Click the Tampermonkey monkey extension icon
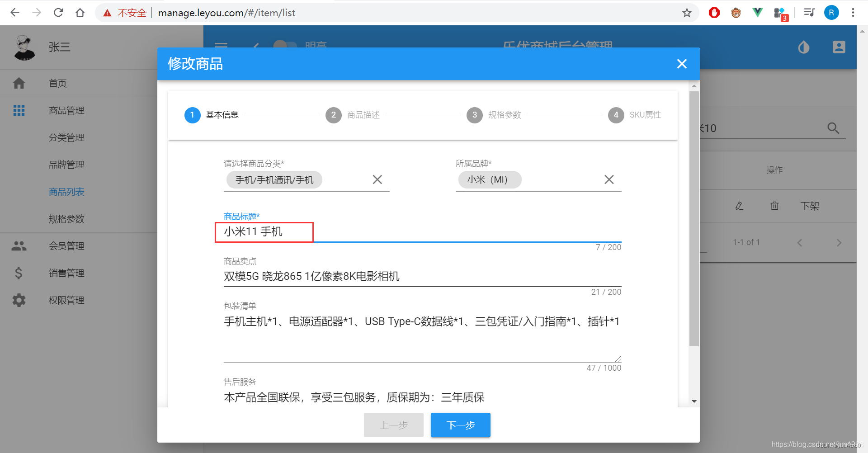This screenshot has height=453, width=868. click(x=736, y=13)
